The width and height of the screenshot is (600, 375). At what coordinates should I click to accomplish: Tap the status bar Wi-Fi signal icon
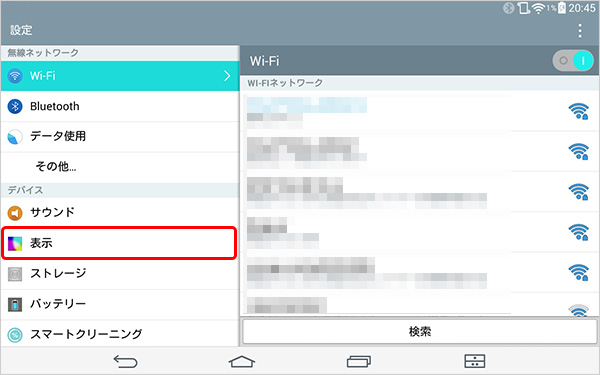point(538,8)
